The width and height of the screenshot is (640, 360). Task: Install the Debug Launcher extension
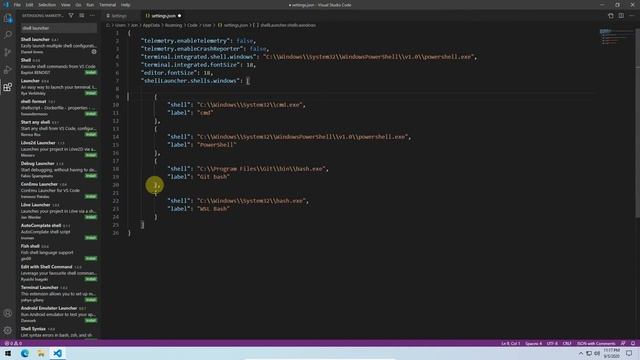[x=91, y=176]
